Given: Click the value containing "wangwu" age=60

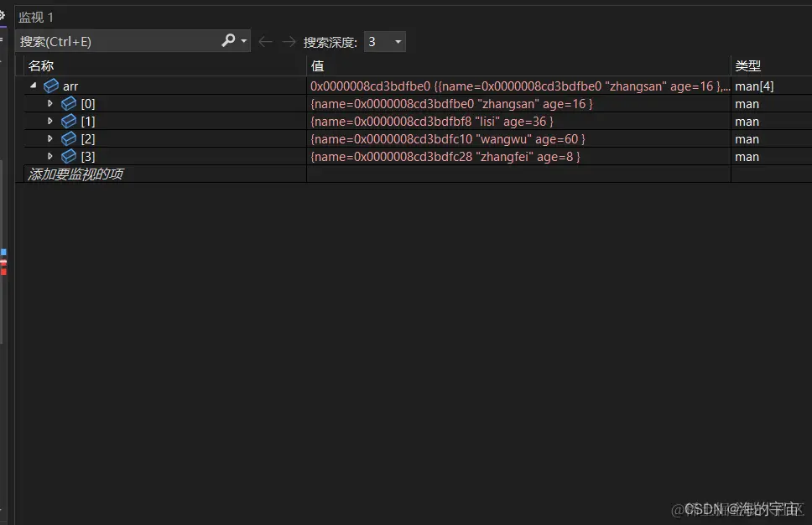Looking at the screenshot, I should coord(448,139).
